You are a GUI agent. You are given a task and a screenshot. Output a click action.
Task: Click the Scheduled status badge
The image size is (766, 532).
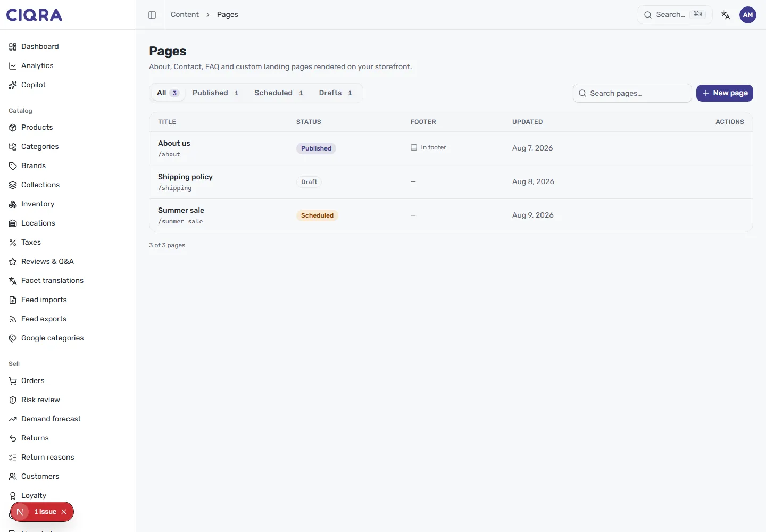point(317,215)
